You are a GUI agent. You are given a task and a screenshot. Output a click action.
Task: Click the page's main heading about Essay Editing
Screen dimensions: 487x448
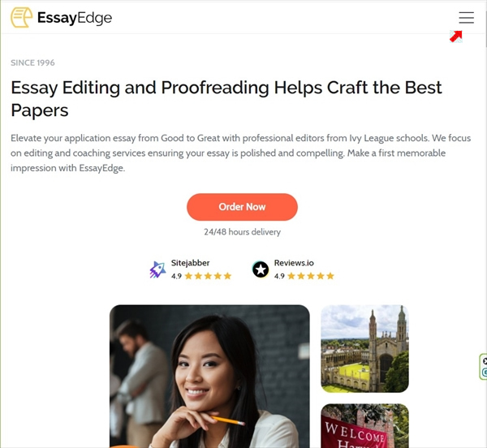[x=226, y=99]
